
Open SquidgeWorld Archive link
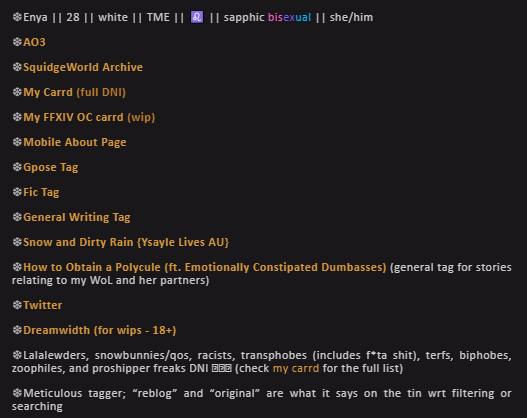[83, 67]
